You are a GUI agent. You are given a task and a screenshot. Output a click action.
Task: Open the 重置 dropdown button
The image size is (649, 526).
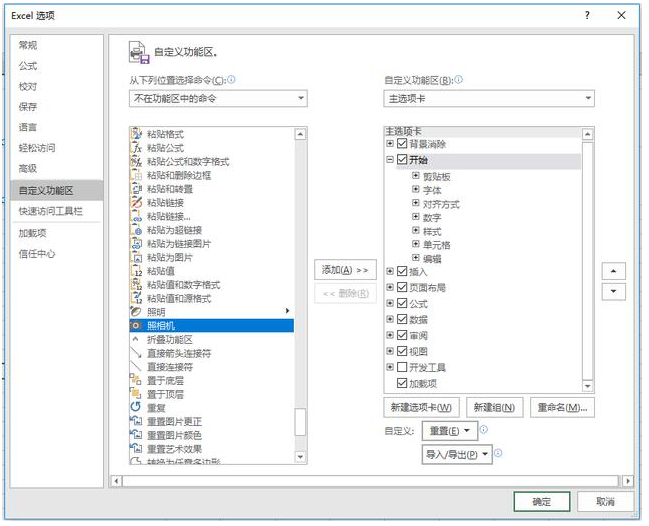(450, 431)
